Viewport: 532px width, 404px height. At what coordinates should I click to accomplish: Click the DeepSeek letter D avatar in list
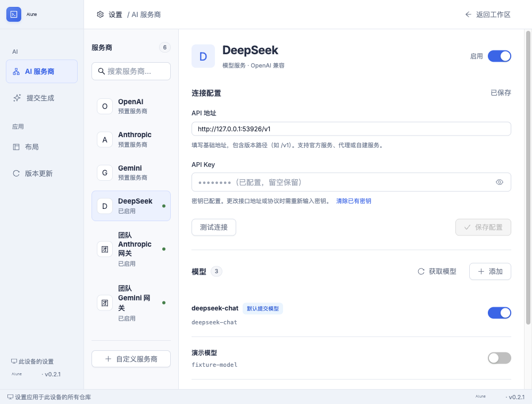pos(105,206)
